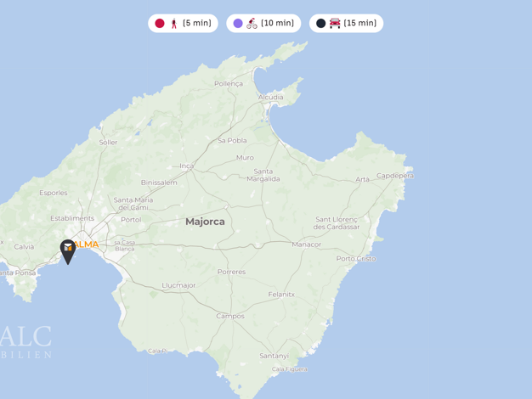Viewport: 532px width, 399px height.
Task: Click the Capdepera town label
Action: click(x=395, y=176)
